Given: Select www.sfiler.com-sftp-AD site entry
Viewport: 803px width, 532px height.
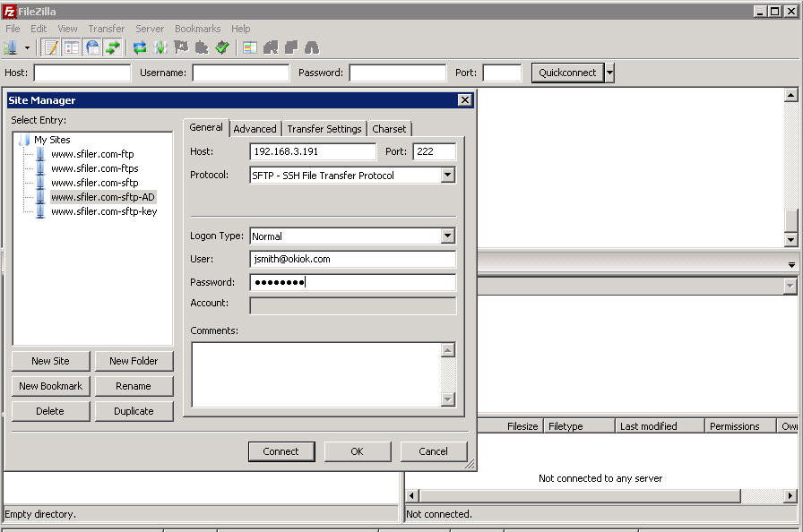Looking at the screenshot, I should (x=103, y=197).
